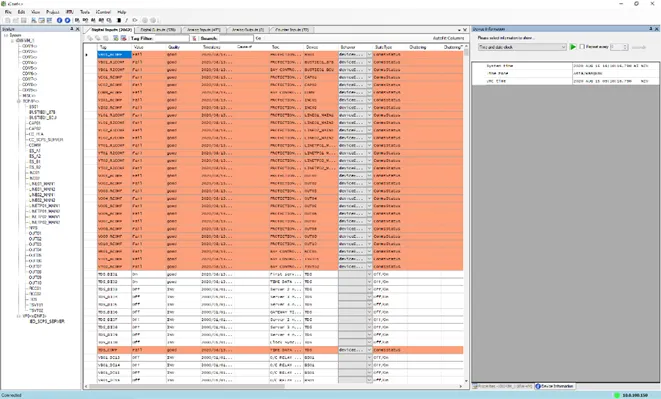Image resolution: width=661 pixels, height=399 pixels.
Task: Open the Project menu
Action: (52, 12)
